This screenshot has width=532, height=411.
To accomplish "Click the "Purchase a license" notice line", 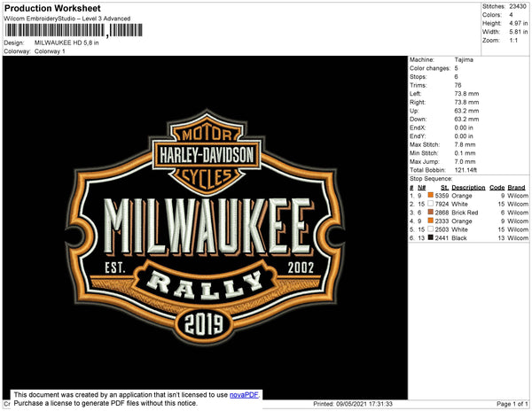I will pos(106,403).
